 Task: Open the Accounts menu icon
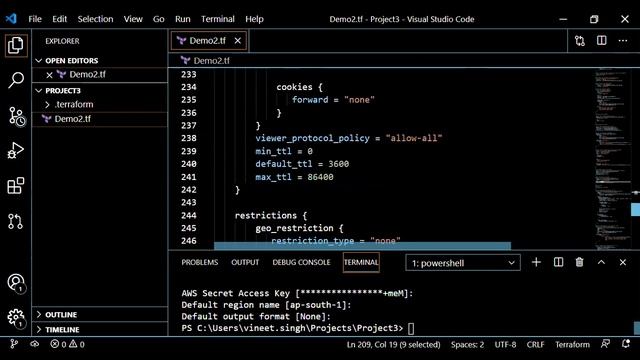coord(16,283)
